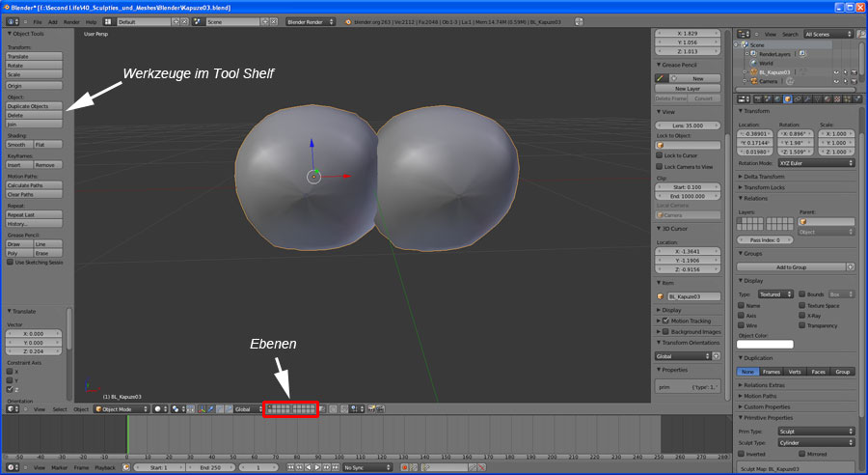This screenshot has height=475, width=868.
Task: Enable the Lock to Cursor checkbox
Action: pos(660,154)
